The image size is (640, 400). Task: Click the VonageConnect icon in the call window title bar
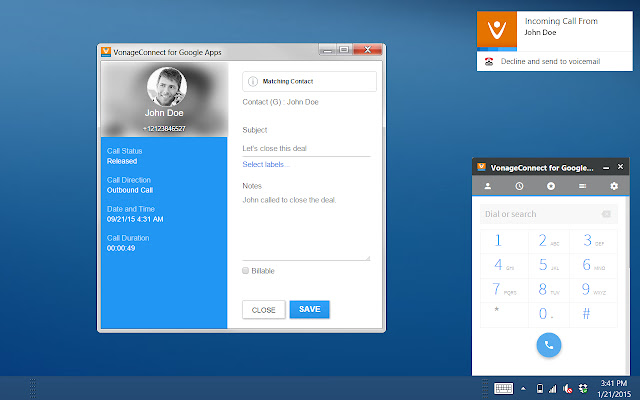[x=106, y=52]
